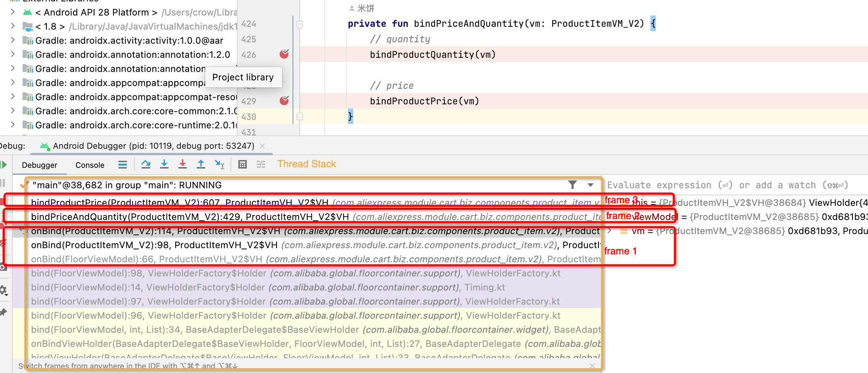
Task: Click the Step Over debugger icon
Action: pyautogui.click(x=146, y=164)
